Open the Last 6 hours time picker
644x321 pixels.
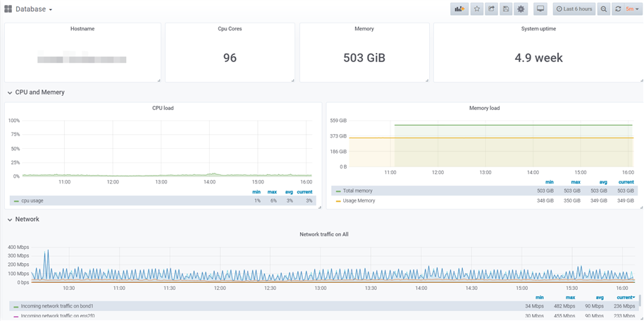(x=574, y=9)
